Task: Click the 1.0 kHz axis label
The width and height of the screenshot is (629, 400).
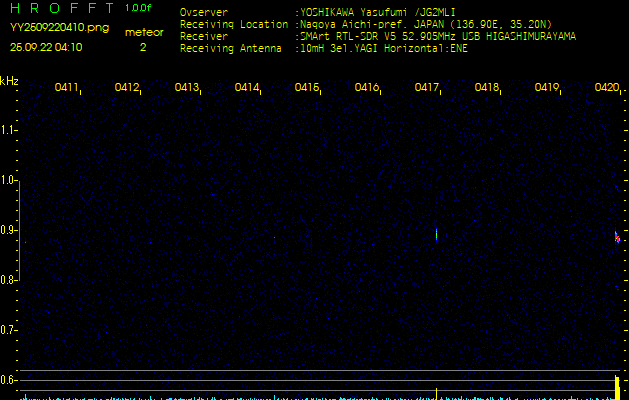Action: (7, 180)
